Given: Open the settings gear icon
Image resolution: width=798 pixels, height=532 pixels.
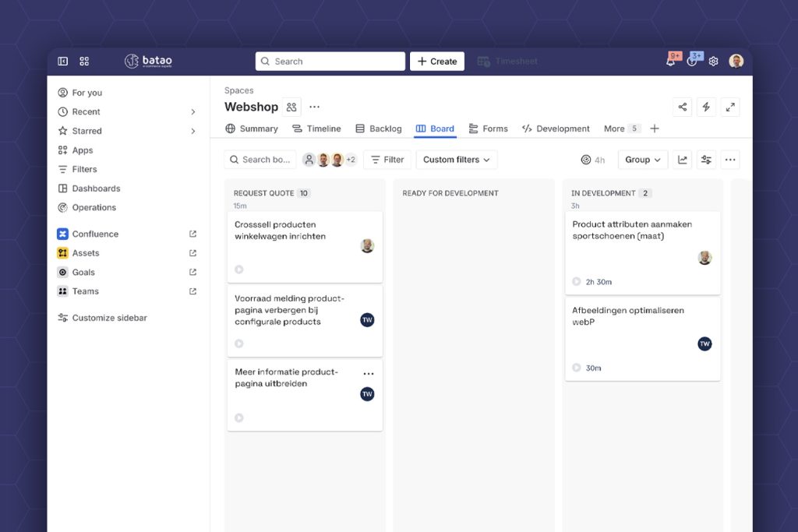Looking at the screenshot, I should (713, 62).
